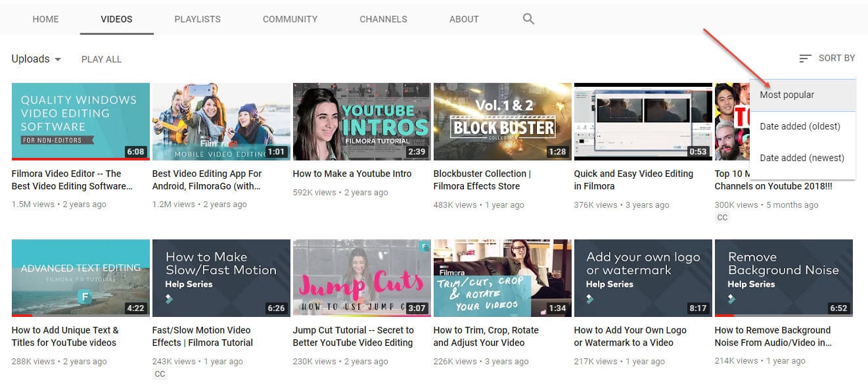Choose Date added (oldest) sort option

pyautogui.click(x=803, y=126)
